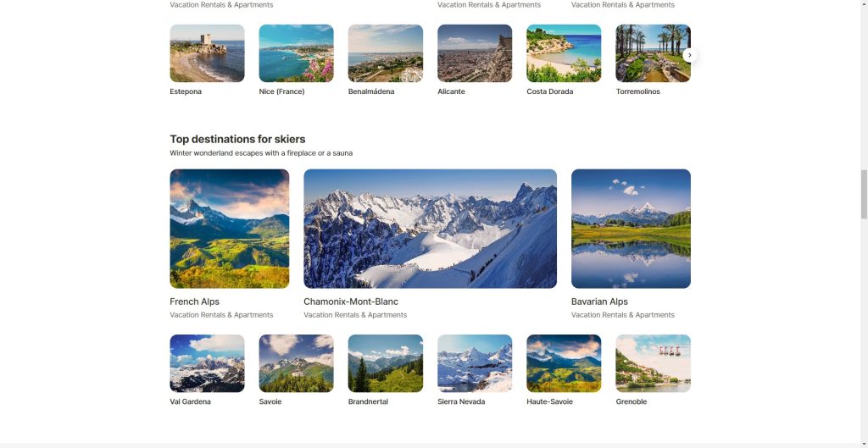Screen dimensions: 868x448
Task: Open Vacation Rentals & Apartments under Chamonix-Mont-Blanc
Action: click(x=355, y=315)
